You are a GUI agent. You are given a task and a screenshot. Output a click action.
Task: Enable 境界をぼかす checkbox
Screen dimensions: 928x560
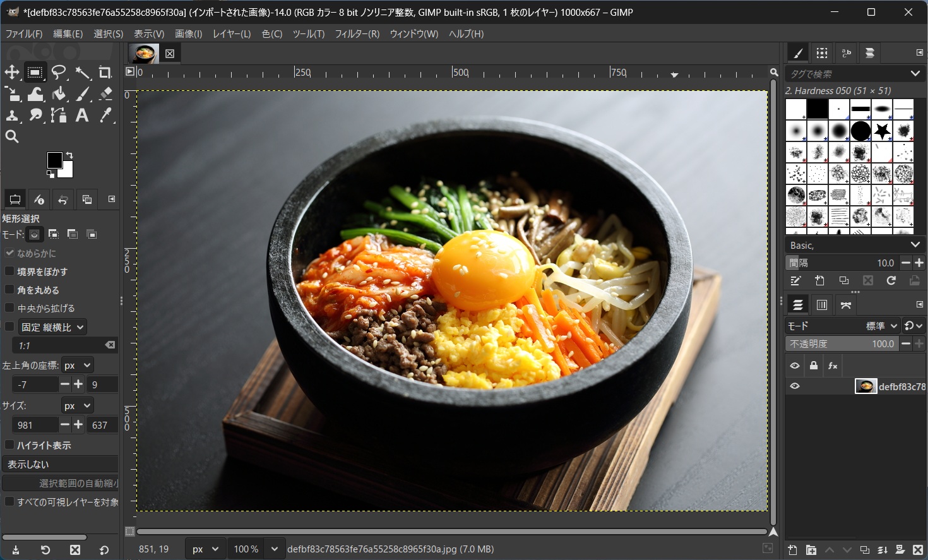coord(9,271)
